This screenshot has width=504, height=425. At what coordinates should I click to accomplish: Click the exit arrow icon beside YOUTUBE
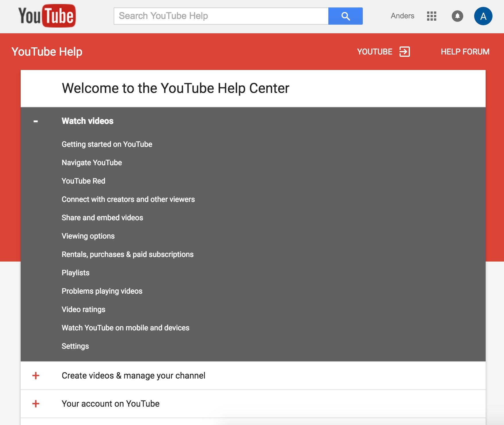(x=404, y=52)
